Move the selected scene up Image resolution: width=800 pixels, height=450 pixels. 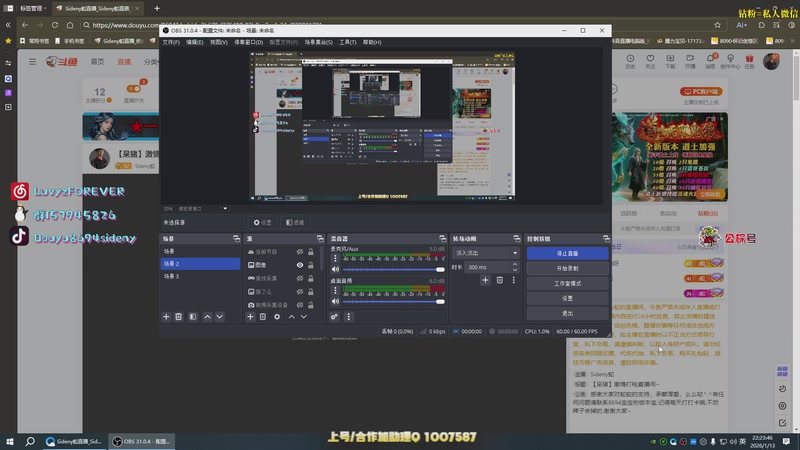[x=207, y=317]
